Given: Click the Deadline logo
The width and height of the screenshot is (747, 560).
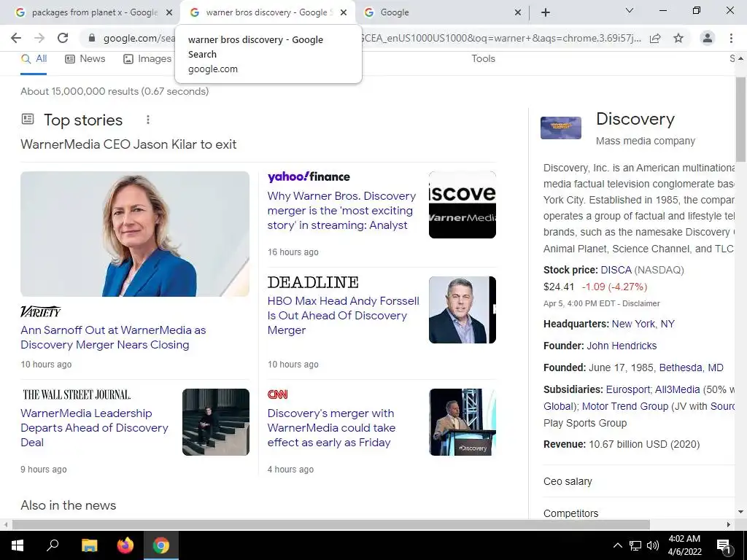Looking at the screenshot, I should click(x=313, y=282).
